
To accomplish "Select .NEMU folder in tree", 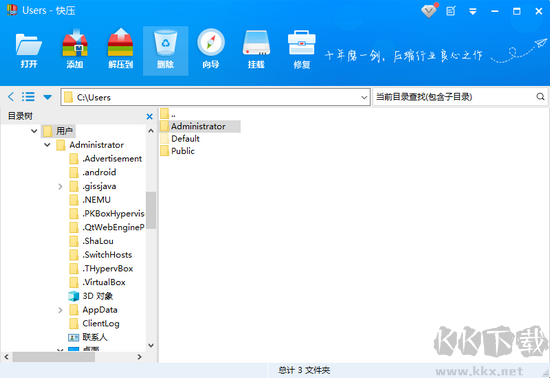I will coord(90,200).
